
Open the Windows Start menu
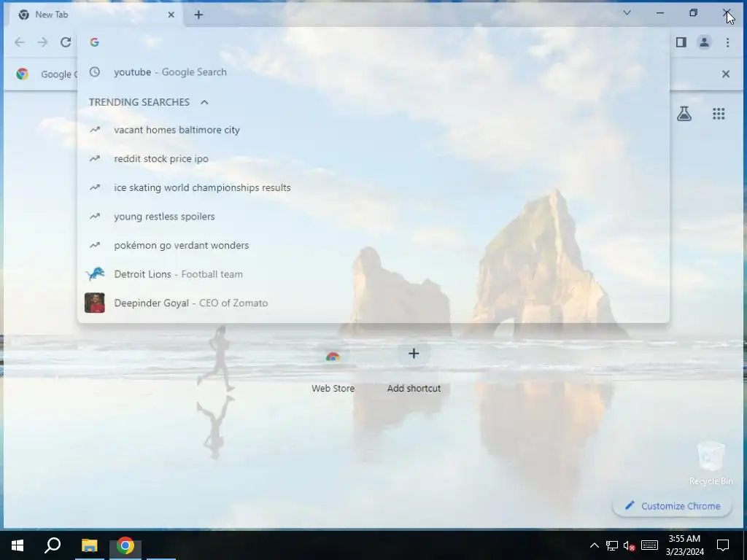click(x=18, y=545)
